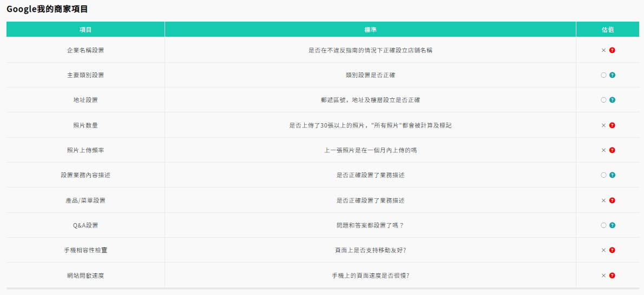Select the 網站開啟速度 item cell

(x=86, y=276)
